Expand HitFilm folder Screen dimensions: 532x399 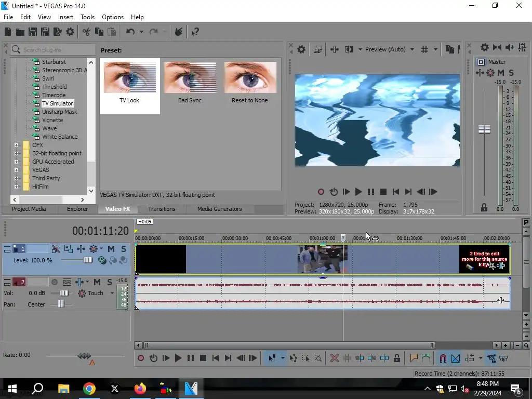pos(16,187)
